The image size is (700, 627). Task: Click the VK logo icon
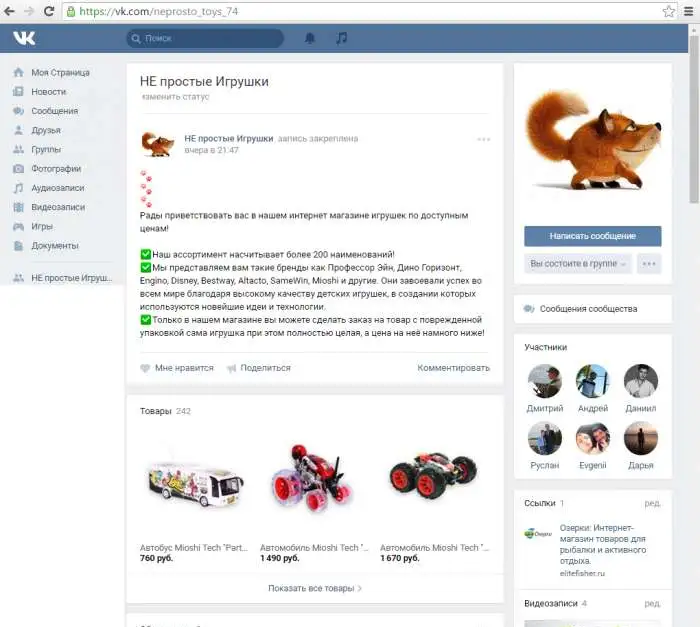(24, 38)
